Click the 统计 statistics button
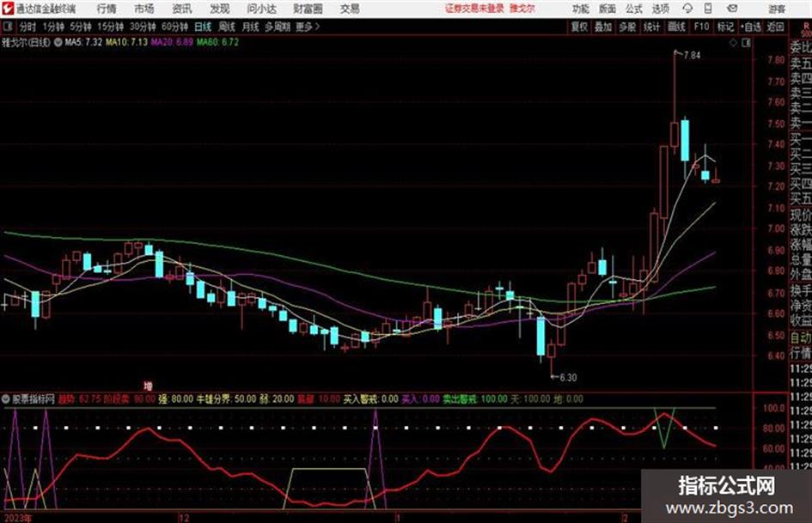 (652, 27)
